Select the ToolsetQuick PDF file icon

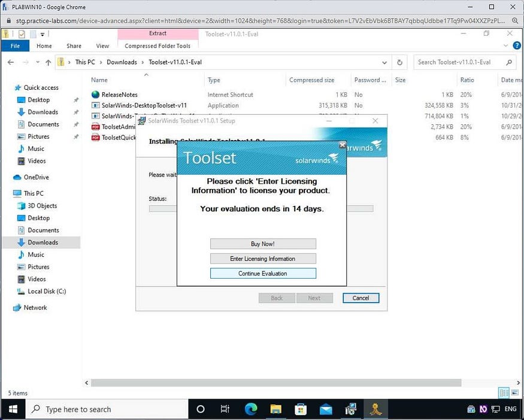96,138
